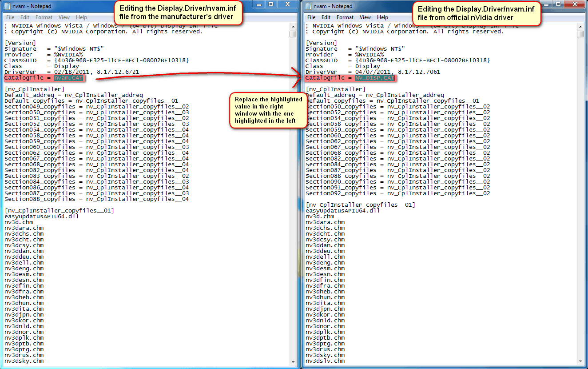Image resolution: width=588 pixels, height=369 pixels.
Task: Click the [version] header in the right window
Action: pyautogui.click(x=322, y=43)
